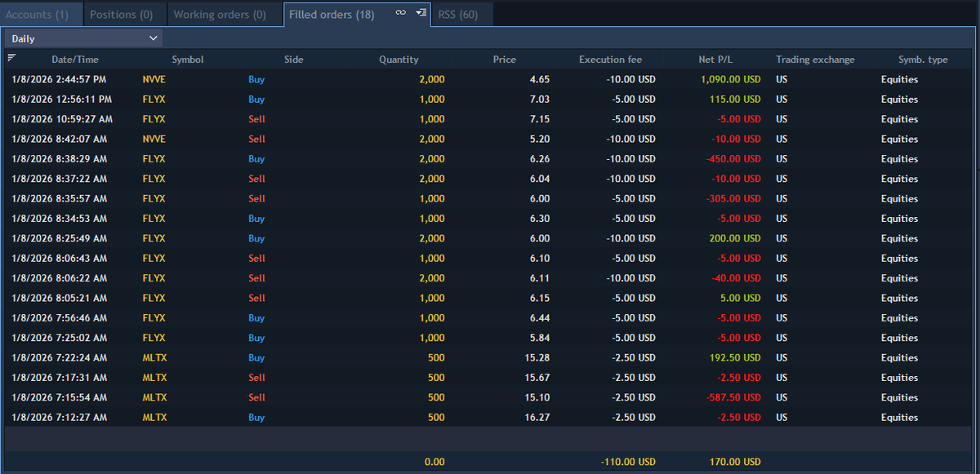Image resolution: width=980 pixels, height=474 pixels.
Task: Click Equities in the 2:44:57 PM row
Action: click(x=899, y=79)
